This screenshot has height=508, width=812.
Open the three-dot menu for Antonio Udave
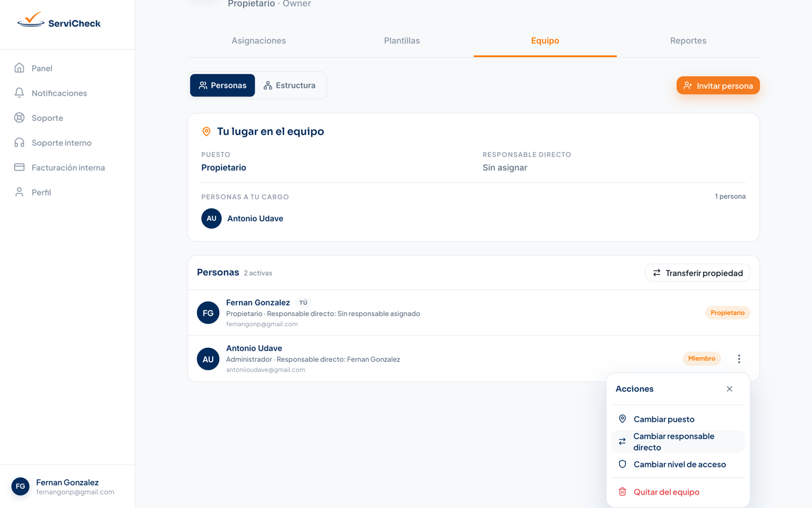(x=739, y=359)
